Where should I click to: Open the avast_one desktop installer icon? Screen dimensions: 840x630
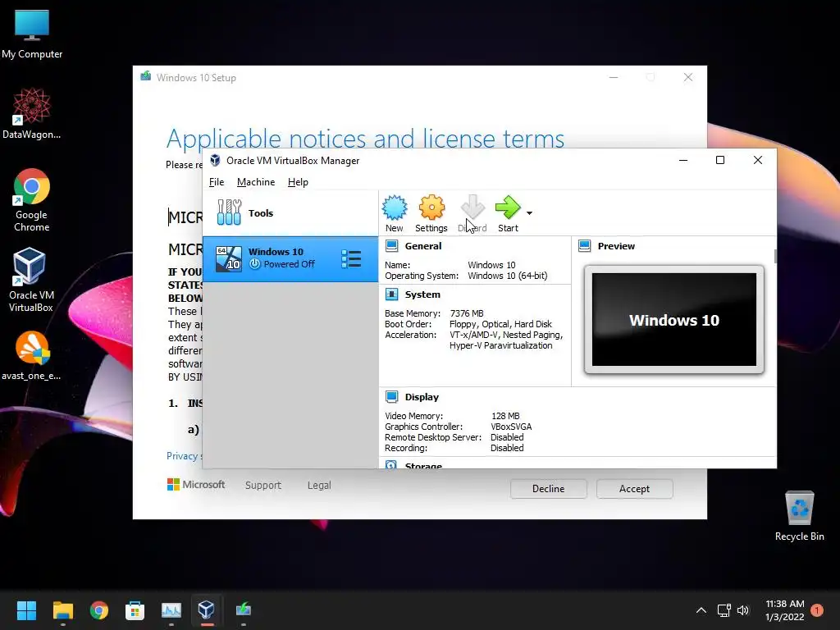pos(32,355)
